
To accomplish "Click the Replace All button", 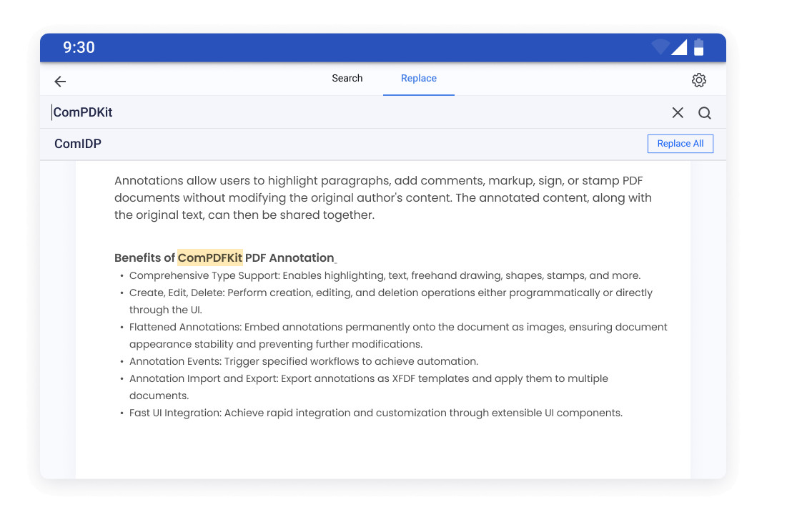I will pyautogui.click(x=680, y=144).
